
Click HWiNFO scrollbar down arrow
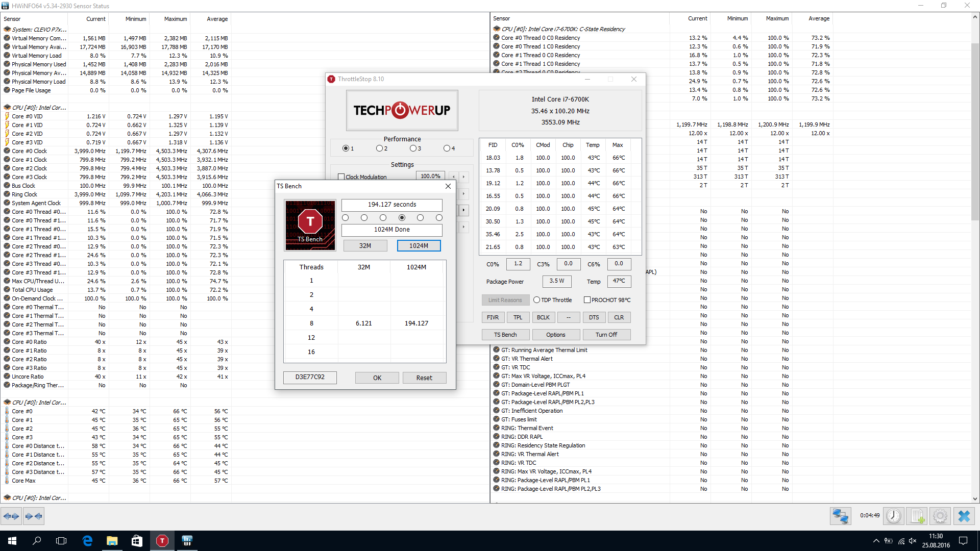(x=975, y=499)
